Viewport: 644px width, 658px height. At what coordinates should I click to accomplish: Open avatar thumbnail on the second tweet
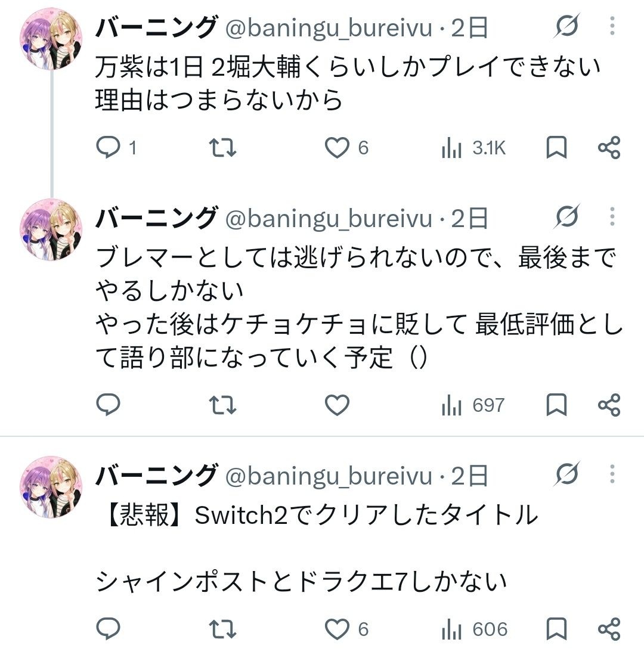coord(51,230)
